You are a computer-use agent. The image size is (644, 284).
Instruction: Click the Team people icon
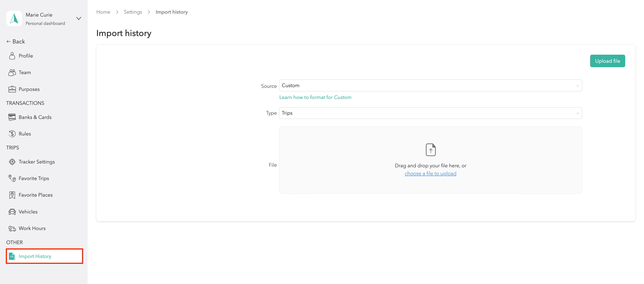(x=12, y=73)
